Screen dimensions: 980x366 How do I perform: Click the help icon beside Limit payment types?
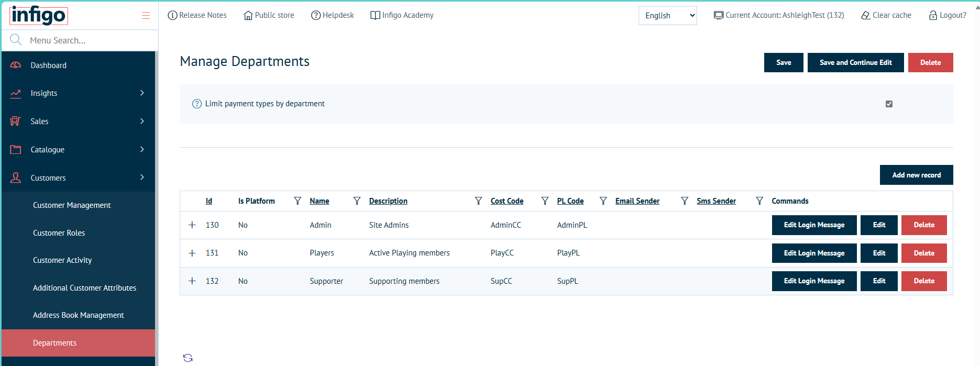tap(197, 104)
